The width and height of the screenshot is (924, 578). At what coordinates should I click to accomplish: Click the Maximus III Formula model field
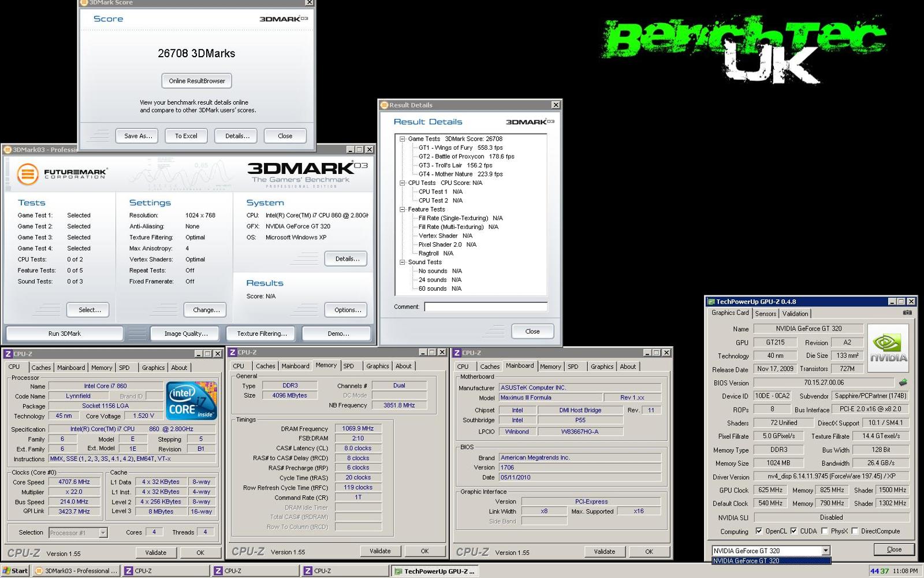[551, 398]
